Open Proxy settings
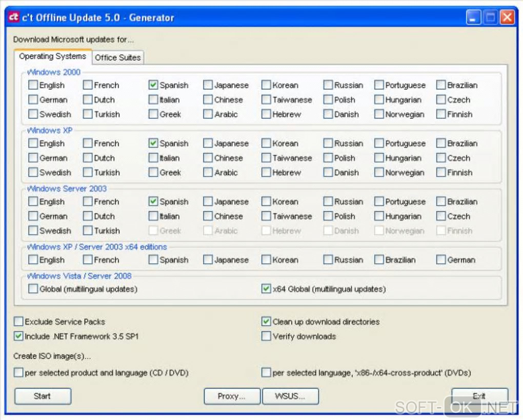 (x=232, y=396)
